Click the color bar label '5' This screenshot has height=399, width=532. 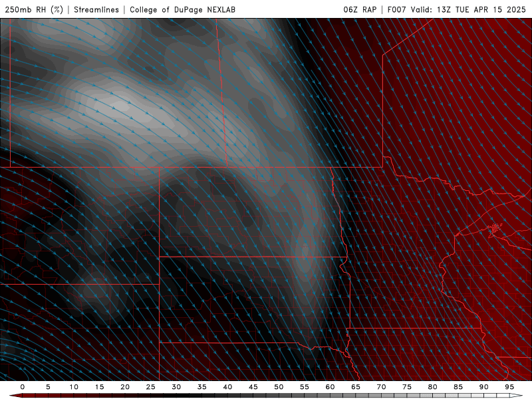pyautogui.click(x=48, y=387)
